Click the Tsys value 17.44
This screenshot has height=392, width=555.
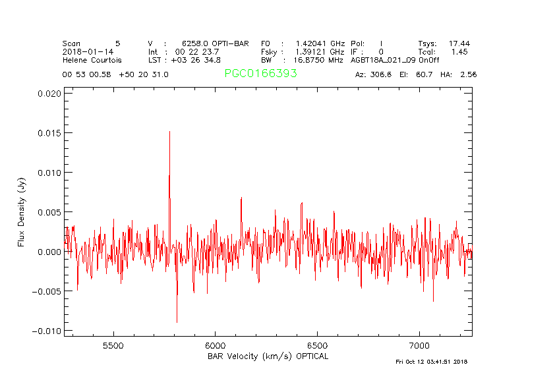(459, 43)
